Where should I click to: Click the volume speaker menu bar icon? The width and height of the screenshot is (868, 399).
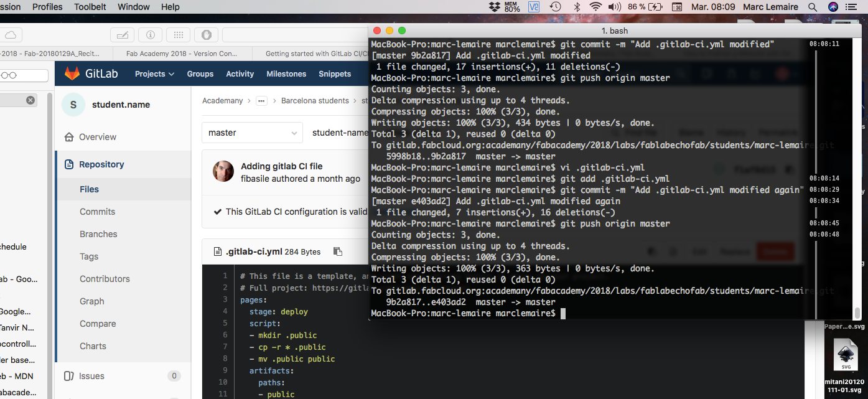click(615, 7)
